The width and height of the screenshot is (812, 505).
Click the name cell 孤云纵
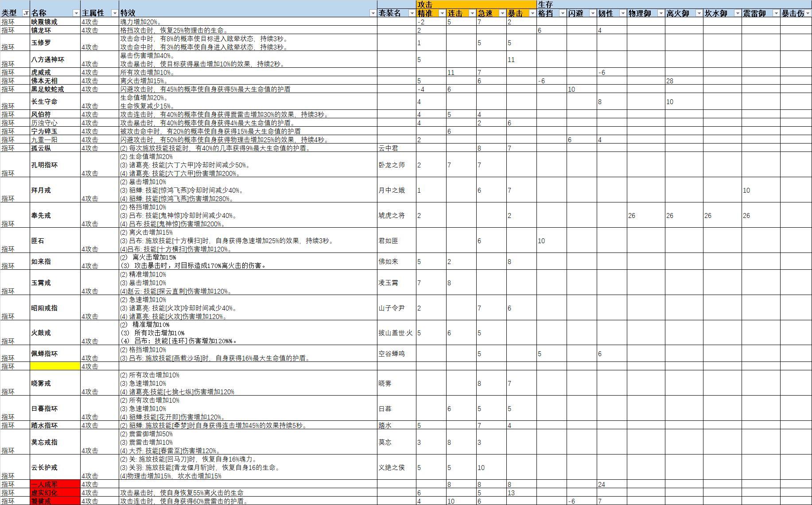[x=55, y=148]
